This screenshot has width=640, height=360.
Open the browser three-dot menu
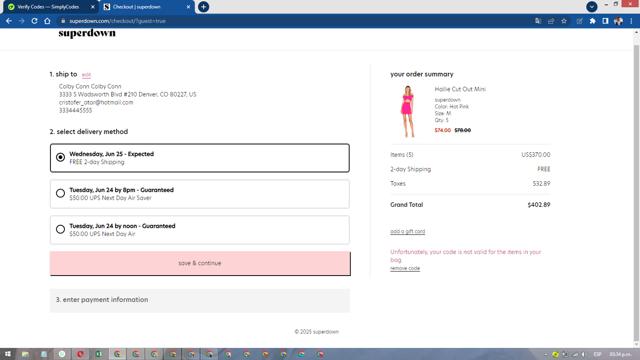(x=631, y=21)
